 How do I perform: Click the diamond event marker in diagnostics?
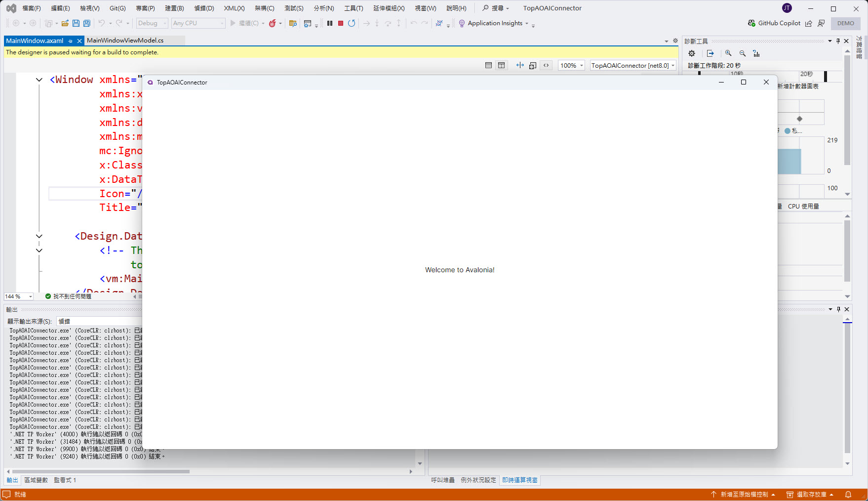pyautogui.click(x=799, y=119)
